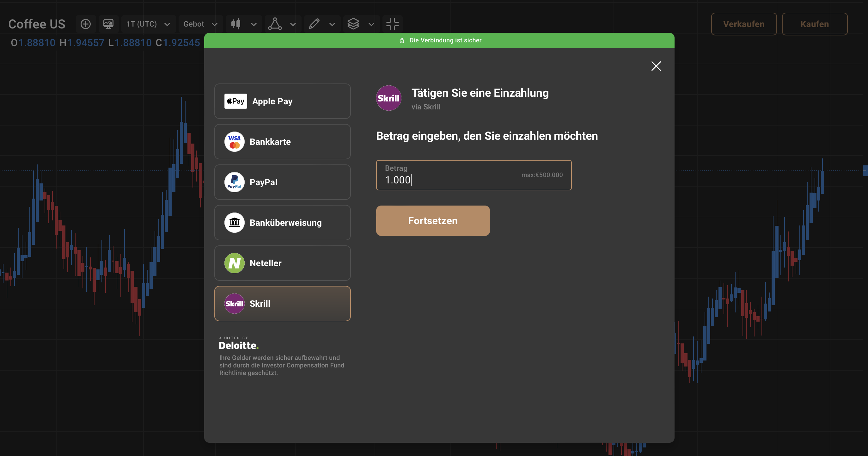This screenshot has height=456, width=868.
Task: Click the Coffee US instrument title
Action: (x=37, y=24)
